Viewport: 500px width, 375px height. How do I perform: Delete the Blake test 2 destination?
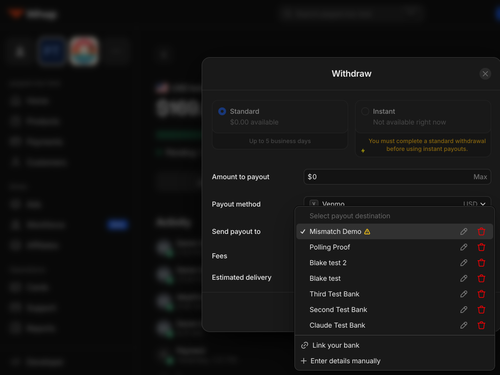click(x=481, y=263)
